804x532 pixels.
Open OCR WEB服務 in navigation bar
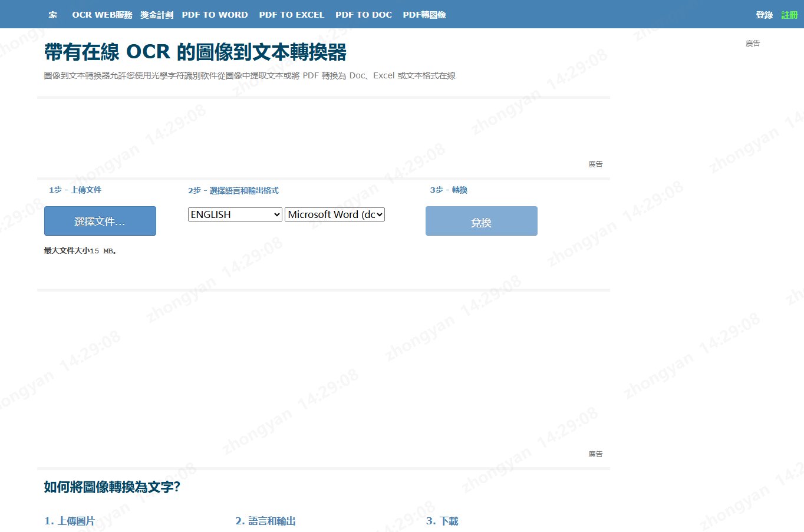[102, 15]
